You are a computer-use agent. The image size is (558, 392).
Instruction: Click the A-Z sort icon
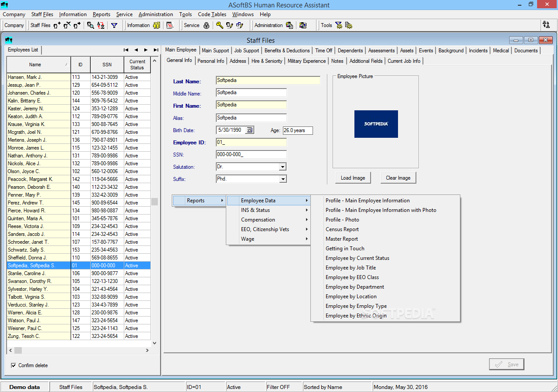click(101, 25)
